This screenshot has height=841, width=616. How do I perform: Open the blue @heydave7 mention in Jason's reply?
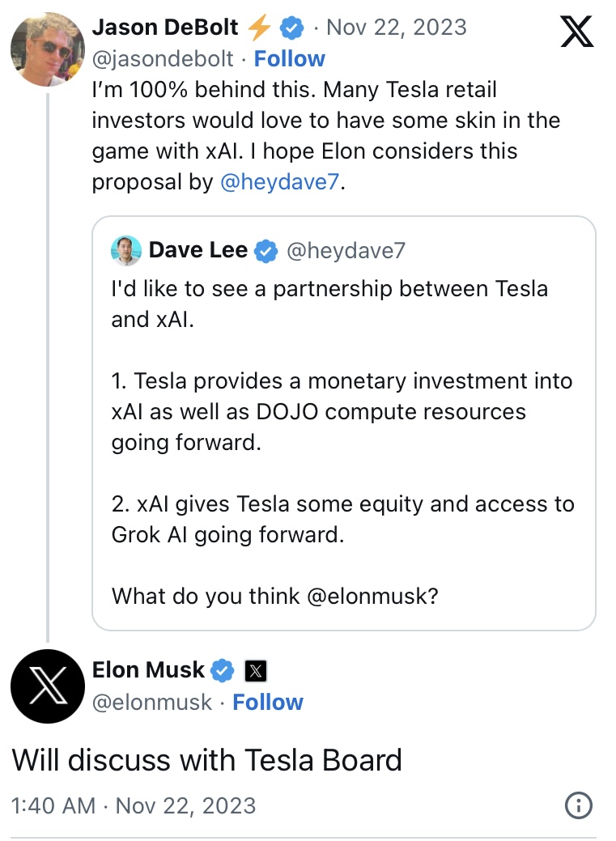pyautogui.click(x=280, y=182)
